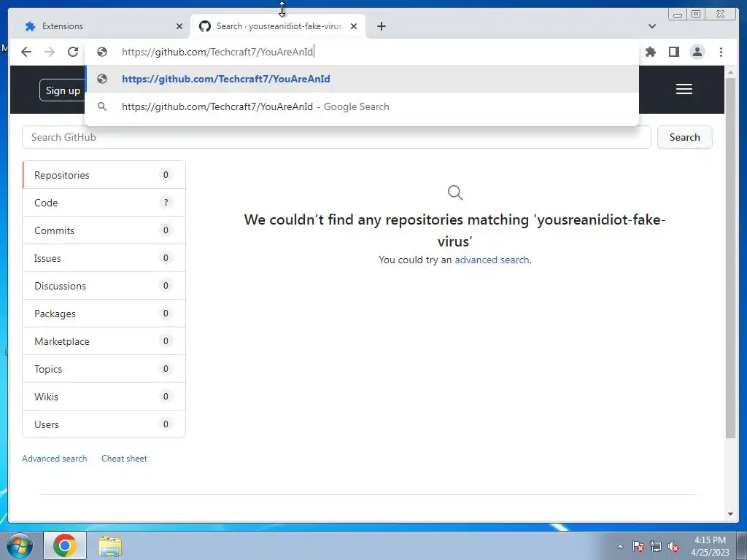Show hidden system tray icons
The height and width of the screenshot is (560, 747).
click(x=620, y=546)
